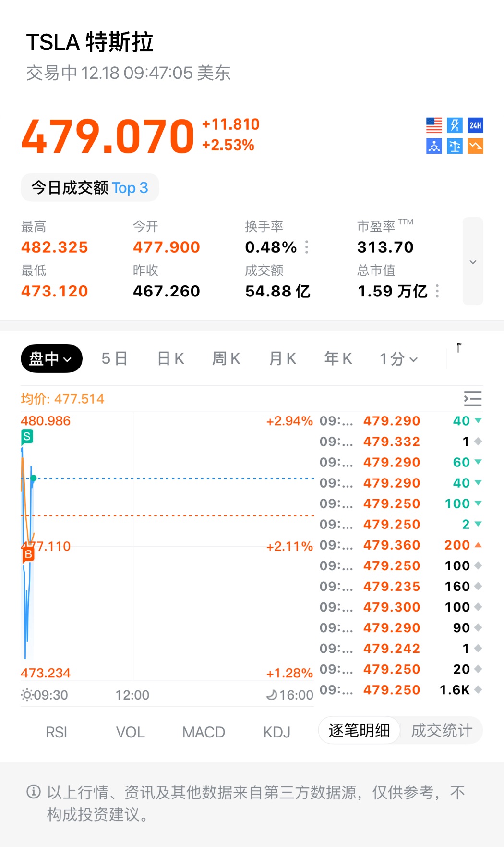Tap the network nodes icon

434,146
